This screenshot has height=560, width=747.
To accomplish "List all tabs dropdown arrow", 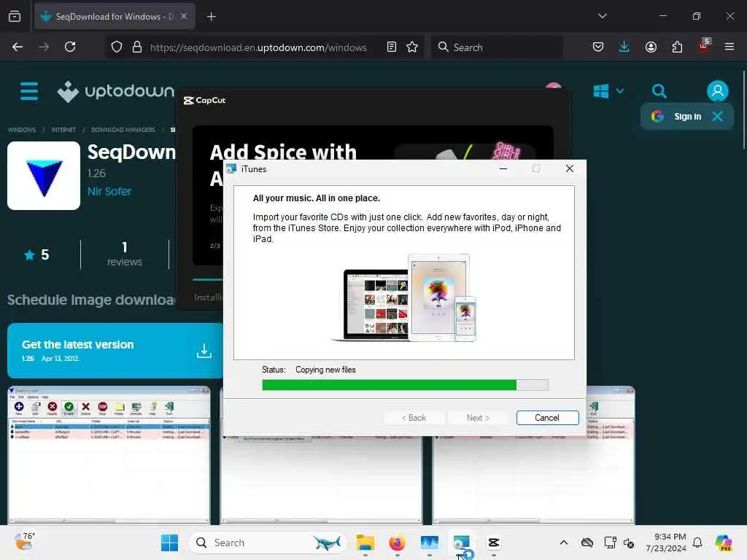I will coord(603,16).
